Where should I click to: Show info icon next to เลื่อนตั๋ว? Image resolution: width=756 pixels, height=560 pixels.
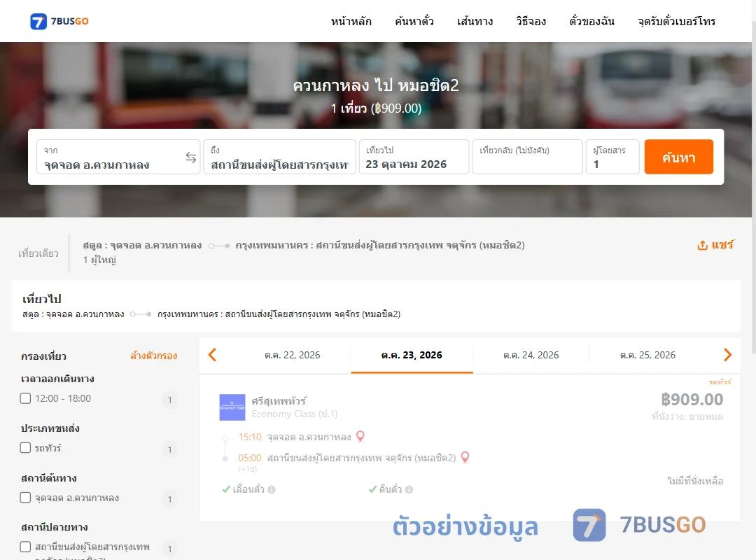click(x=272, y=489)
